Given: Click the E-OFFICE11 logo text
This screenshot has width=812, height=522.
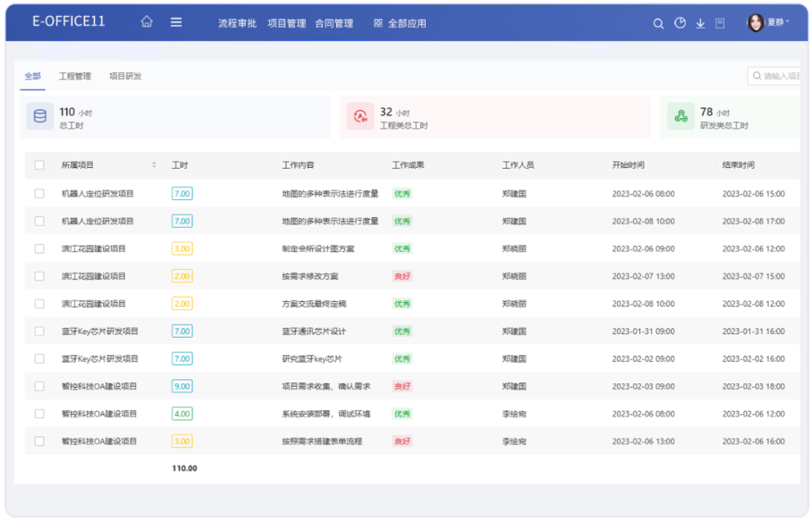Looking at the screenshot, I should click(69, 21).
